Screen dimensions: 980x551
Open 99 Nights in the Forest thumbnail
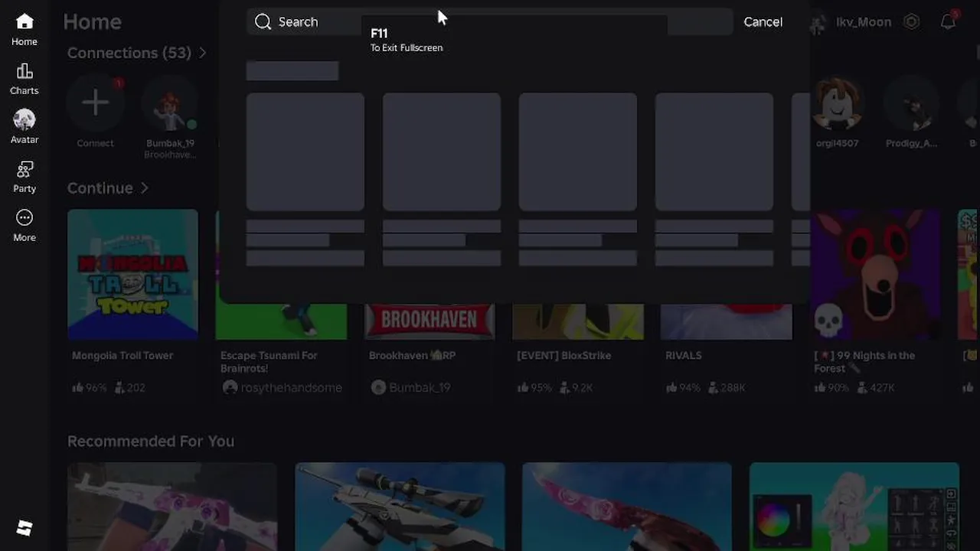[875, 274]
